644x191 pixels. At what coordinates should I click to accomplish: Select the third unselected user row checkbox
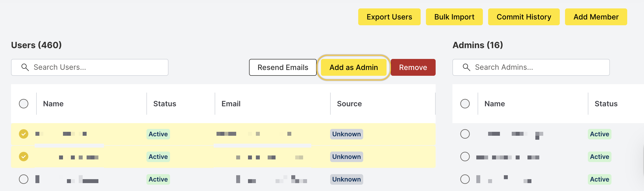point(24,179)
